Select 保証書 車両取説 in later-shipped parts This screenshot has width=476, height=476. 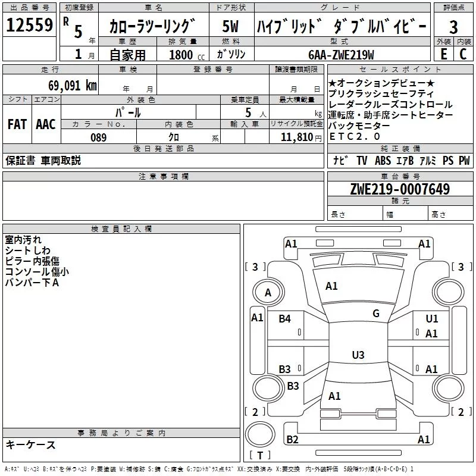(43, 160)
